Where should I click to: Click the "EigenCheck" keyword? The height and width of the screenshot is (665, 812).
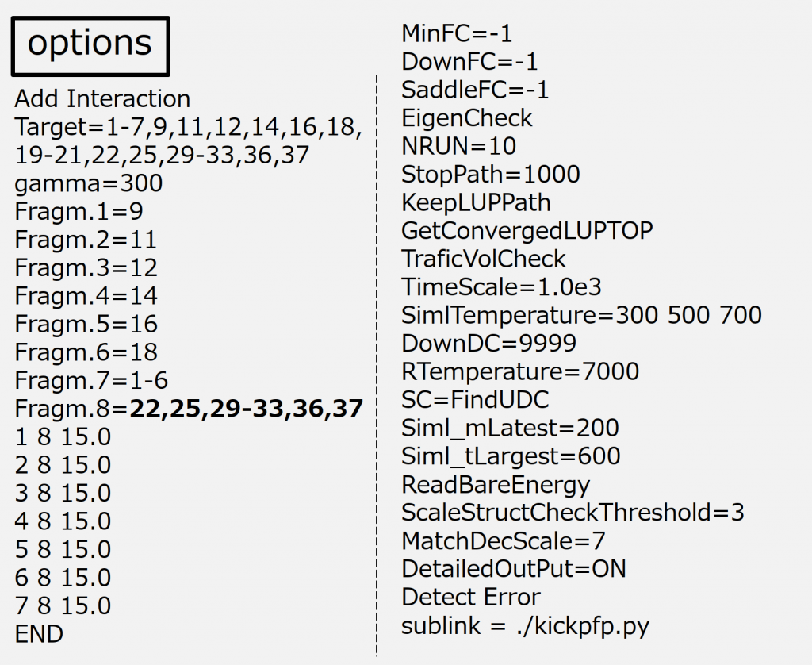coord(467,118)
